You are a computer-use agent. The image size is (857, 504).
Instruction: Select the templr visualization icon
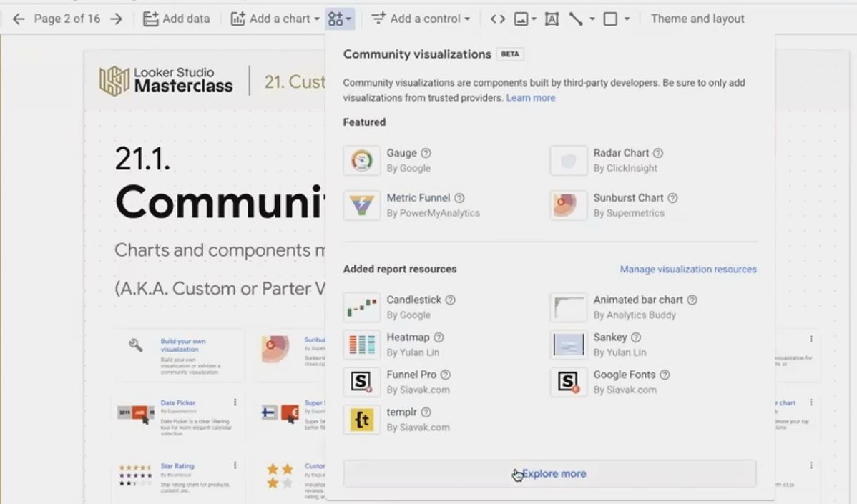(x=362, y=420)
